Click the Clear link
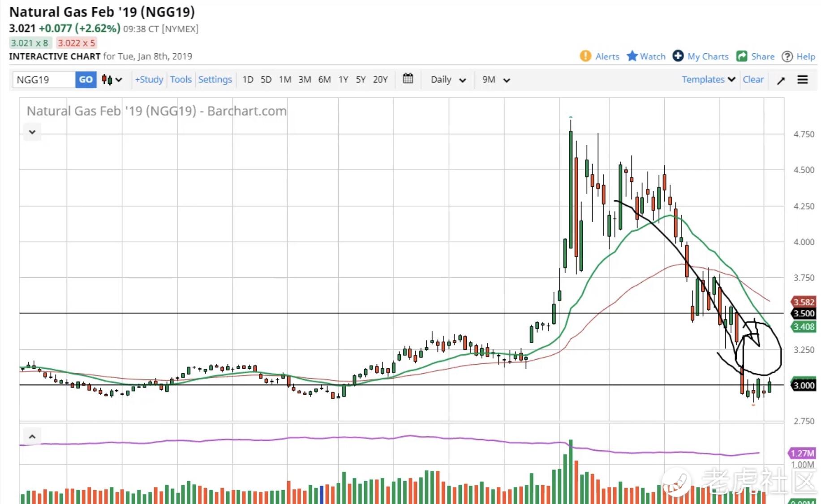The image size is (821, 504). click(x=753, y=79)
